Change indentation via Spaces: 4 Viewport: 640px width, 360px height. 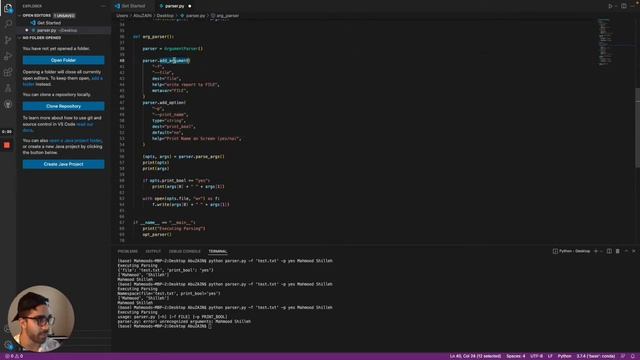[516, 356]
